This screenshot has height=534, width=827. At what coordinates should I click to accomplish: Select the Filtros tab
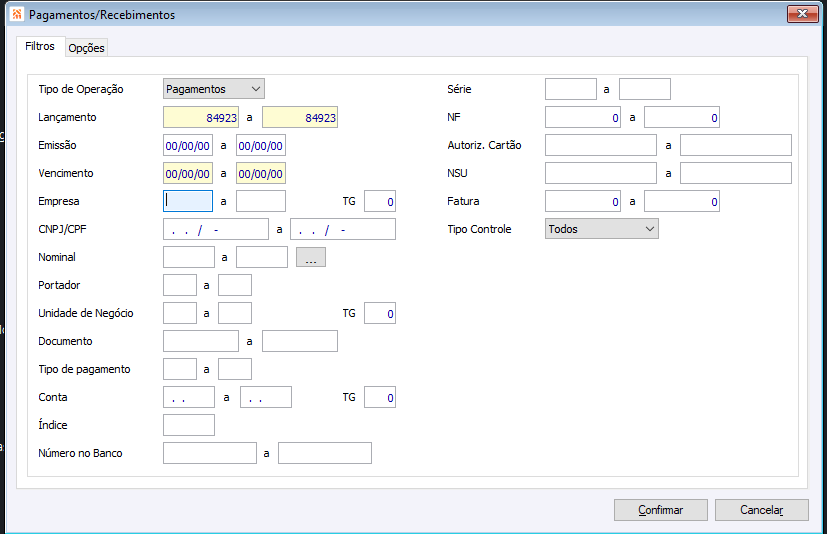click(40, 47)
